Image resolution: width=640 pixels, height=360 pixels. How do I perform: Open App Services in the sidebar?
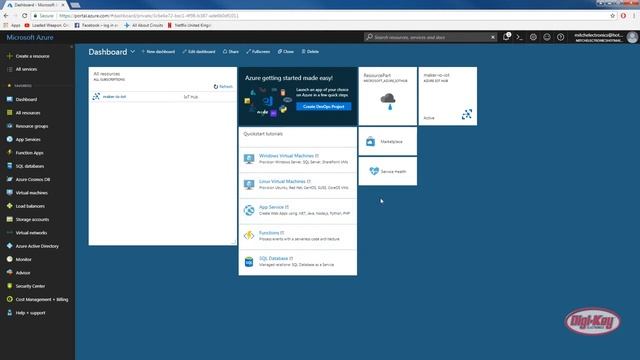coord(28,140)
